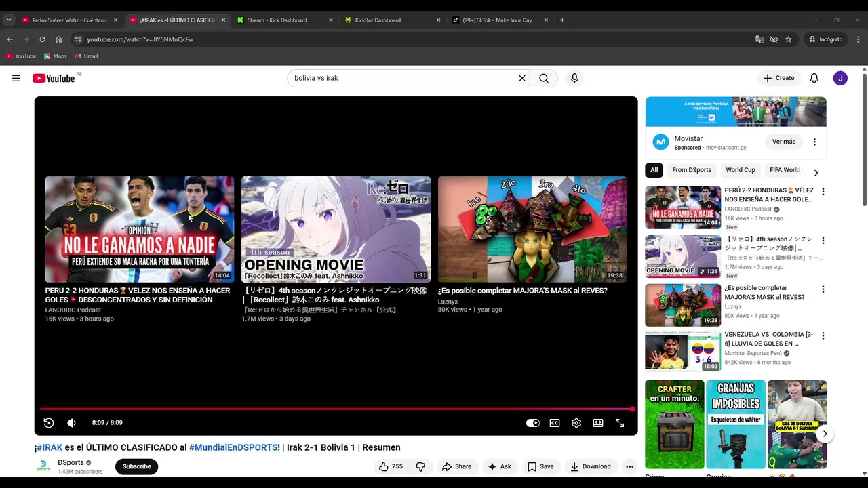Open the CRAFTER en un minuto Short
The width and height of the screenshot is (868, 488).
(x=675, y=424)
